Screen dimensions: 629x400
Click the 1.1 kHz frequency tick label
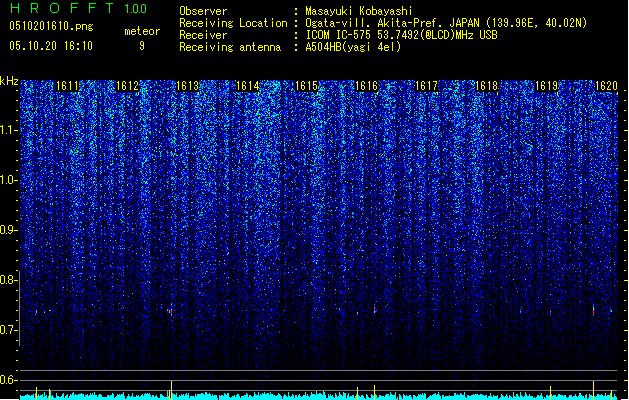9,130
